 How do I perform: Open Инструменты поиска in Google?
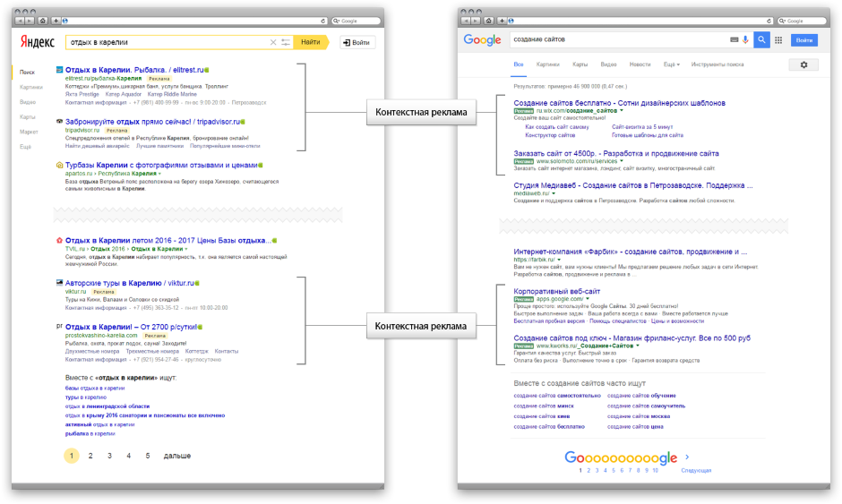717,64
